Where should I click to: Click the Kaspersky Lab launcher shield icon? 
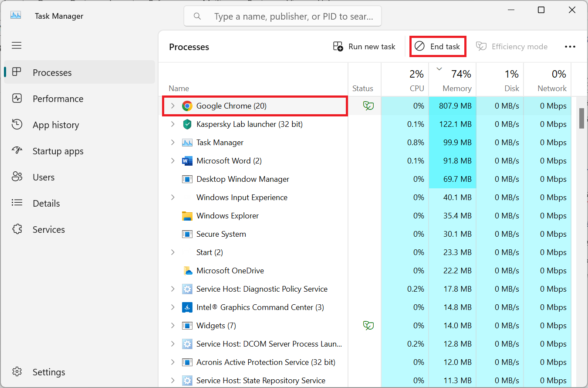pyautogui.click(x=187, y=124)
